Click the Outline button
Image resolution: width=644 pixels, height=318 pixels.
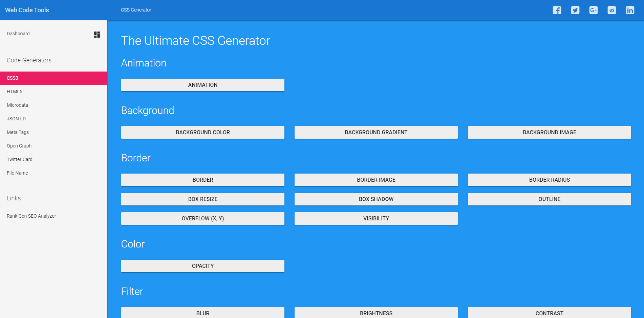(550, 199)
